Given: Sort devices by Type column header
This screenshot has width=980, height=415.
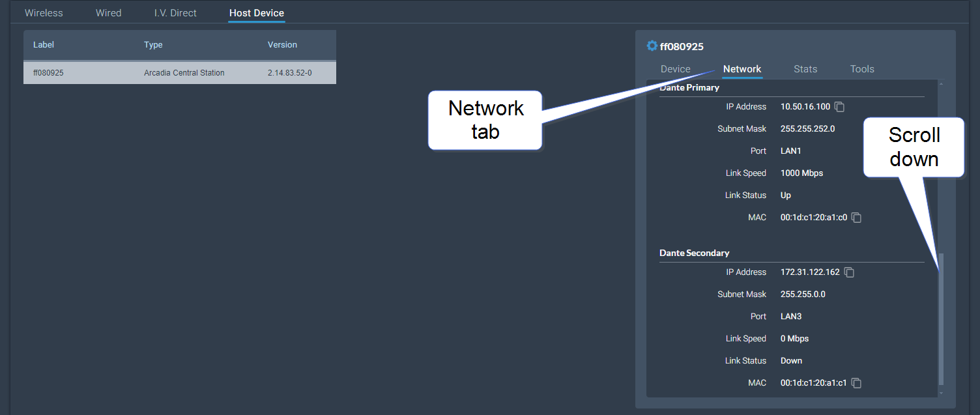Looking at the screenshot, I should (x=153, y=45).
